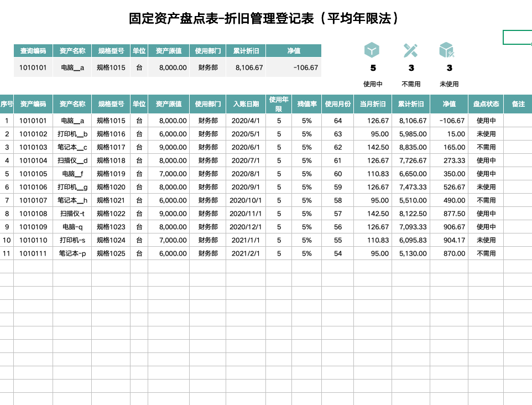Click date cell 2020/10/1

(x=246, y=200)
